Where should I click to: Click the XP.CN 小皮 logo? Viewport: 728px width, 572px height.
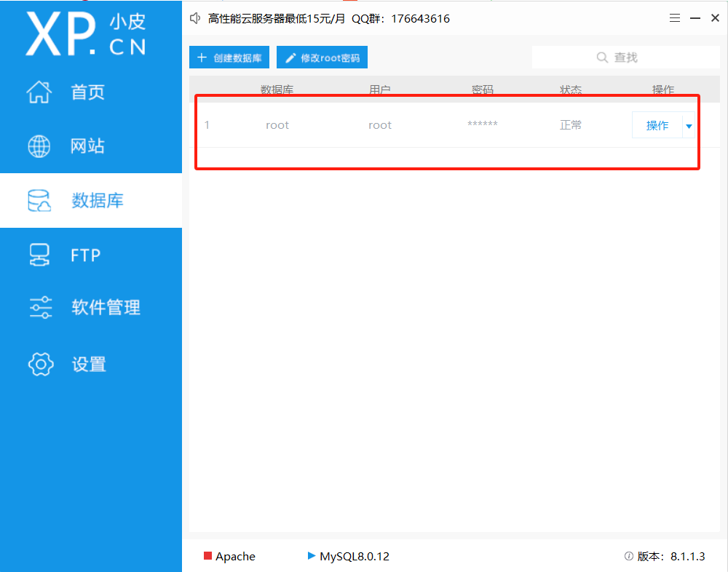tap(87, 34)
